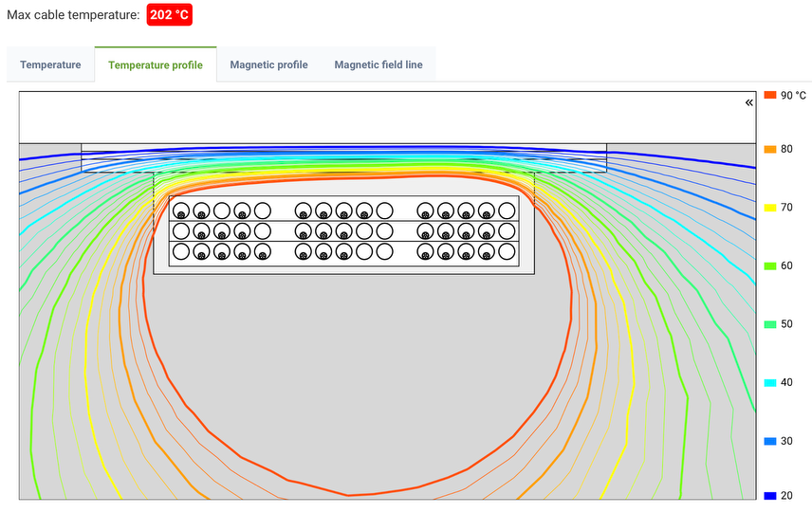This screenshot has width=812, height=512.
Task: Click the 90 °C legend color swatch
Action: tap(770, 95)
